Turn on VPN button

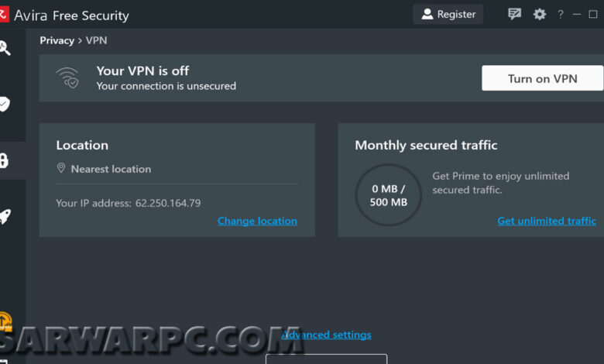pos(542,78)
